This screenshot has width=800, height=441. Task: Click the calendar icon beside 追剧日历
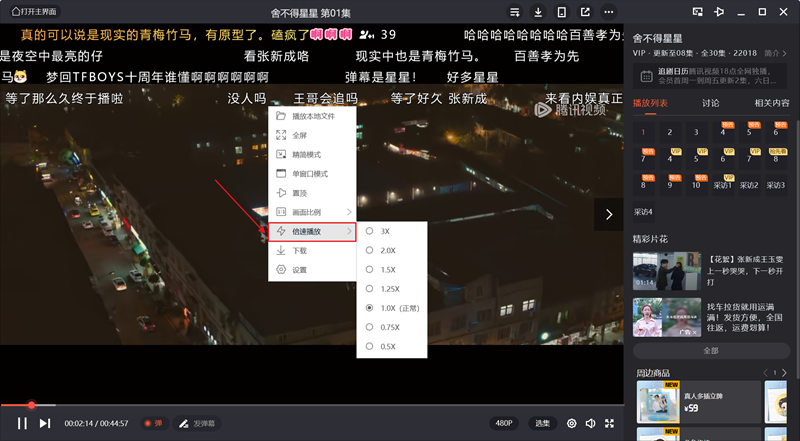pyautogui.click(x=646, y=77)
